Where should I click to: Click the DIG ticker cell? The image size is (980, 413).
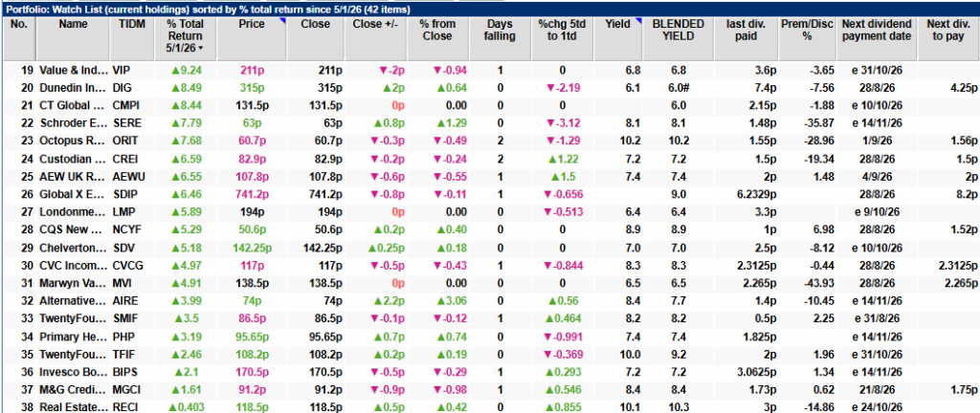pos(123,88)
